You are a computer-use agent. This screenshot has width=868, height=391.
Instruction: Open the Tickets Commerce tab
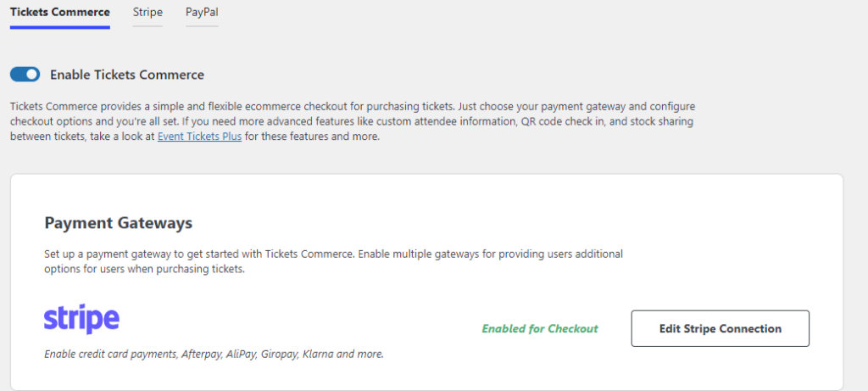59,13
